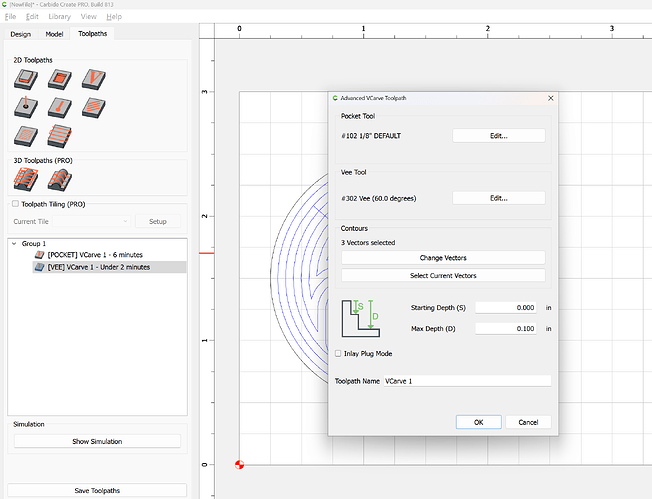652x499 pixels.
Task: Select the 3D Rough toolpath icon
Action: pyautogui.click(x=26, y=179)
